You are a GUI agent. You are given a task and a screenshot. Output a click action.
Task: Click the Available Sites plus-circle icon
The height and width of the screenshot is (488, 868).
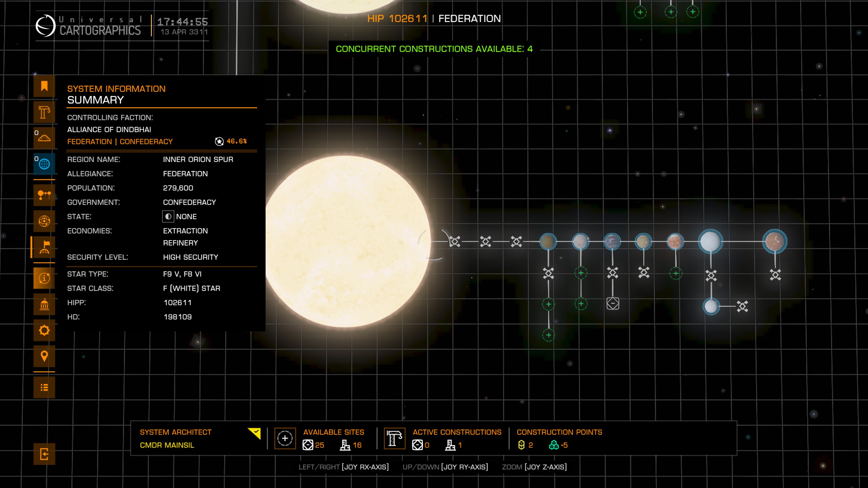tap(285, 438)
